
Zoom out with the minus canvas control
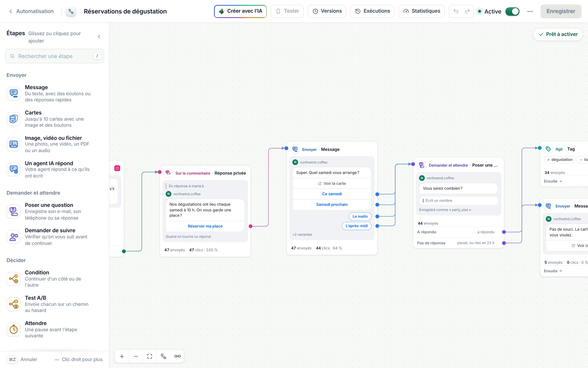coord(136,356)
